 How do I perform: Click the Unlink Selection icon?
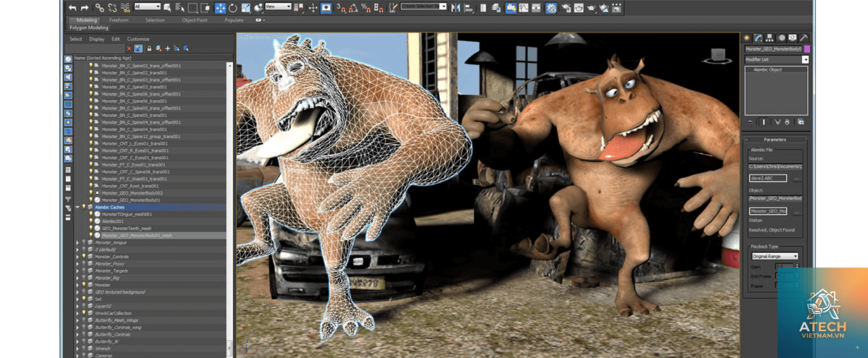[x=112, y=7]
